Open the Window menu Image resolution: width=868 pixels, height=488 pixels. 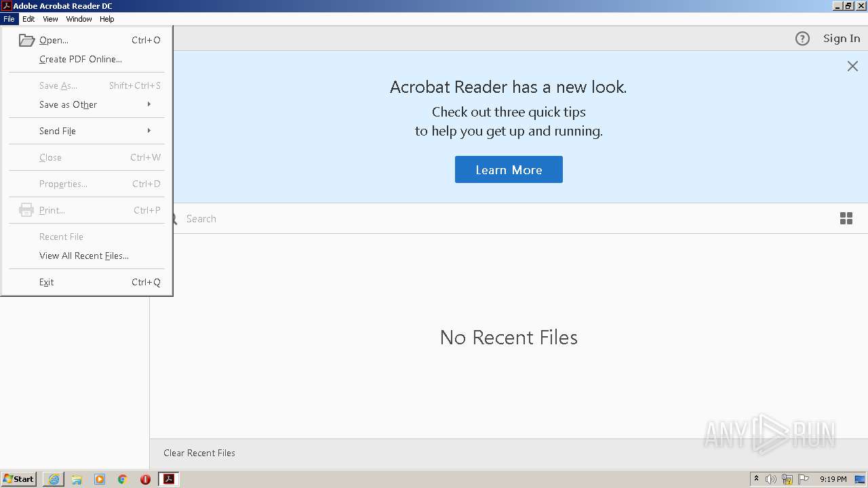pyautogui.click(x=79, y=19)
